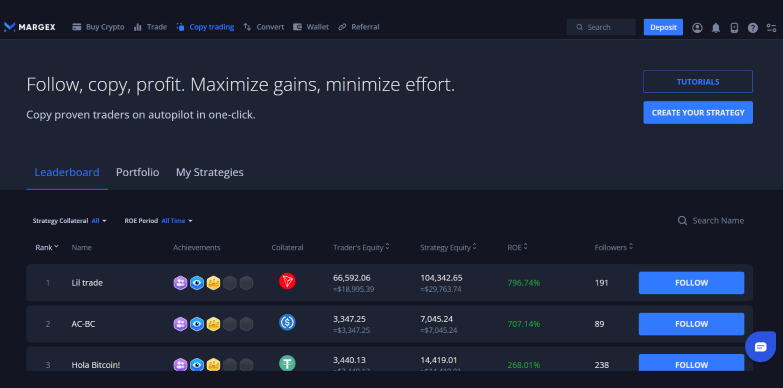
Task: Click Hola Bitcoin!'s purple followers badge
Action: click(x=180, y=365)
